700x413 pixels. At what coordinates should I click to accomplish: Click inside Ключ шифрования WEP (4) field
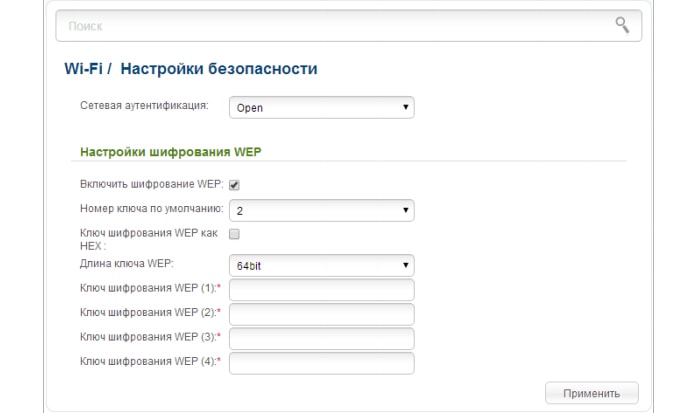click(321, 363)
